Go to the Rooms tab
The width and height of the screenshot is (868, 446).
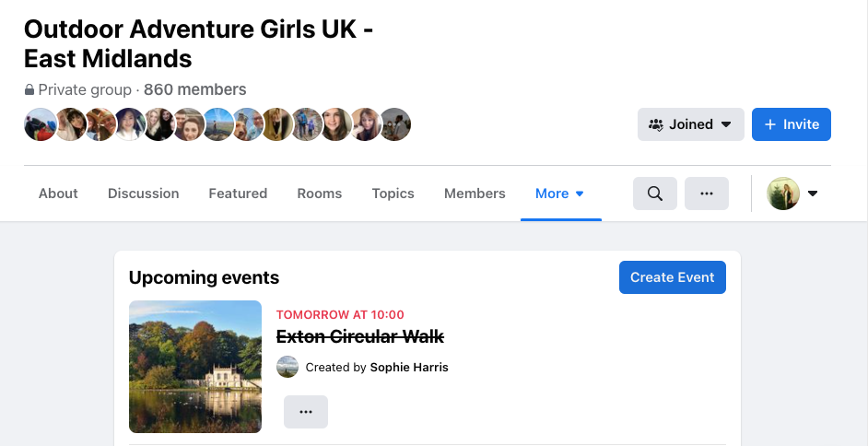(320, 194)
